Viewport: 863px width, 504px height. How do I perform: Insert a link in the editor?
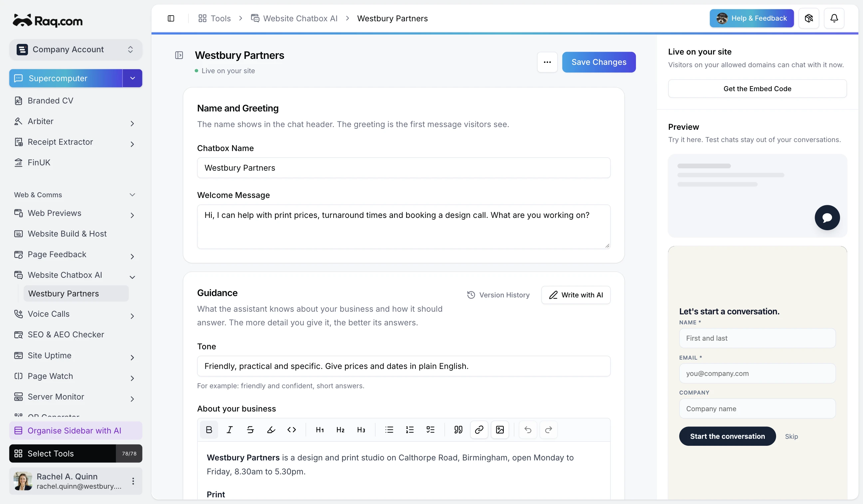479,430
